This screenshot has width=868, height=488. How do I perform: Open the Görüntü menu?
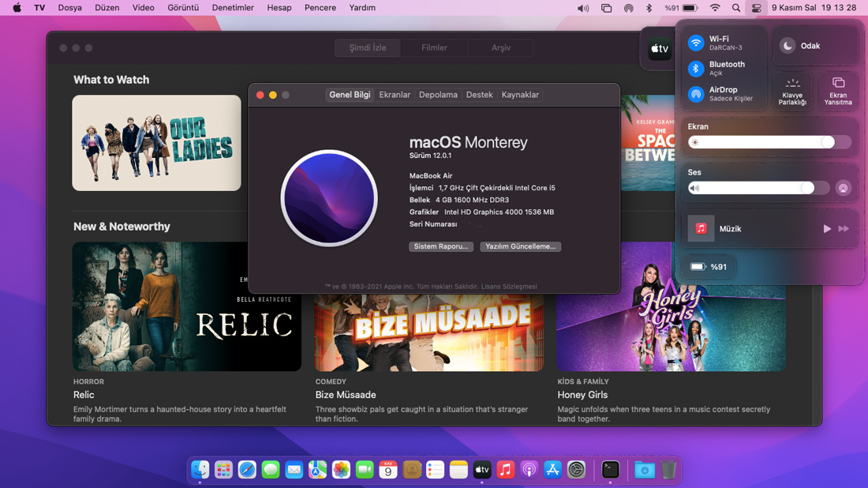tap(183, 8)
